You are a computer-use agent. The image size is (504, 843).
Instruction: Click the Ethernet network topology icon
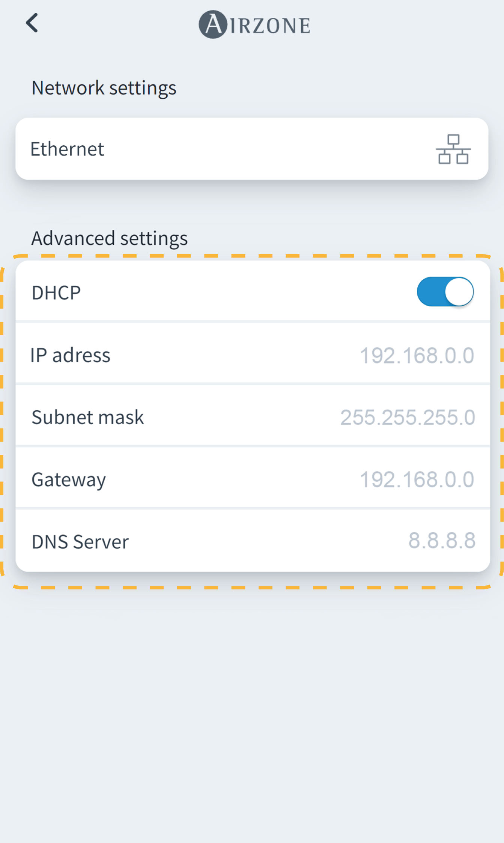click(453, 149)
